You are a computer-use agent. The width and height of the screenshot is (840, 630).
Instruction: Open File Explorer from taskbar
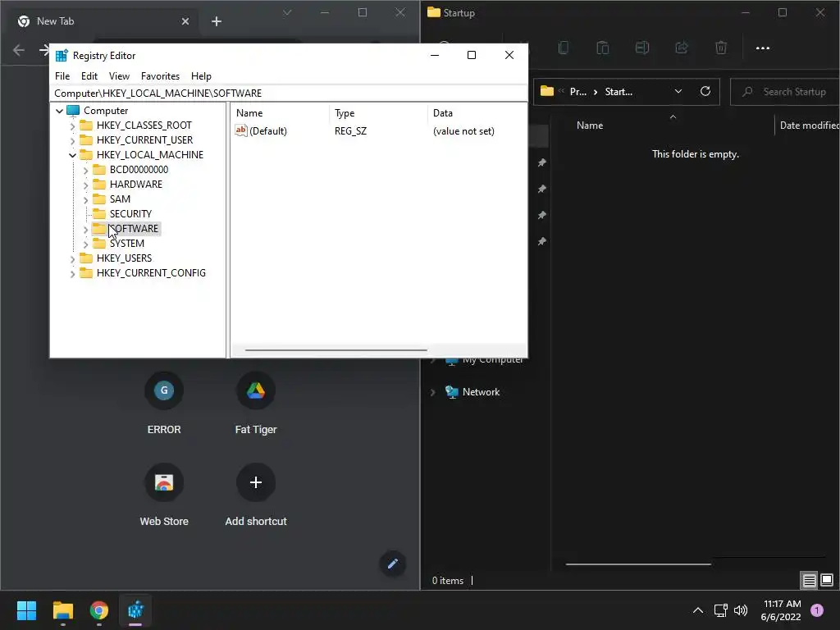(x=62, y=610)
